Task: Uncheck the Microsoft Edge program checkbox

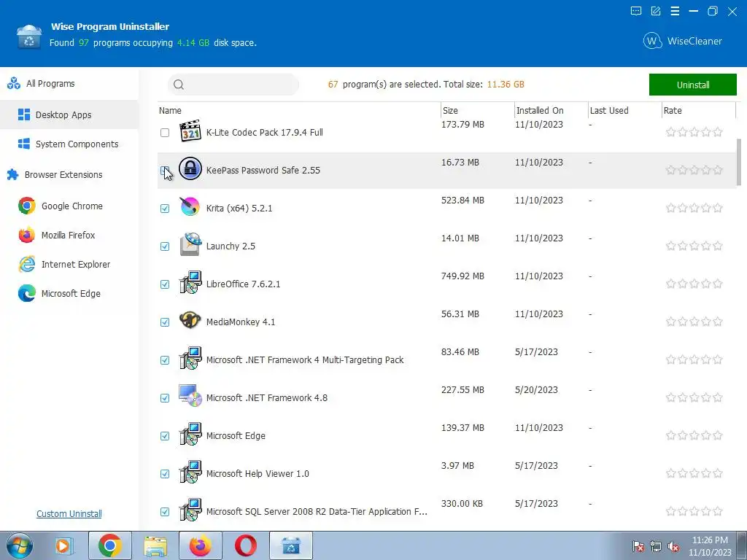Action: coord(165,436)
